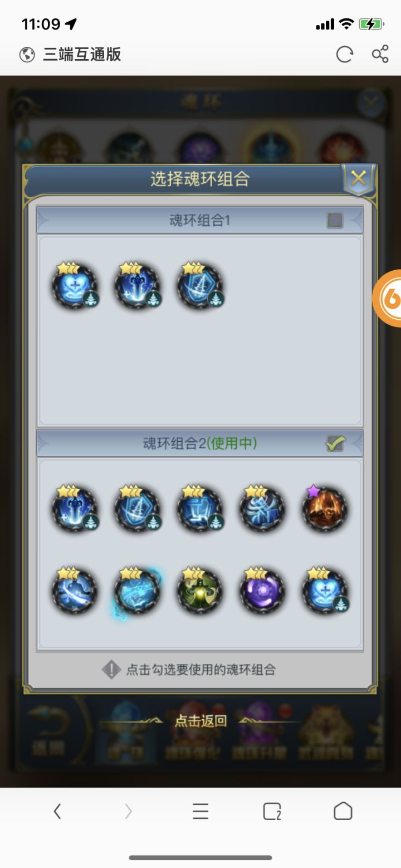Select the heart-cross soul ring in 魂环组合1
This screenshot has width=401, height=868.
click(75, 285)
